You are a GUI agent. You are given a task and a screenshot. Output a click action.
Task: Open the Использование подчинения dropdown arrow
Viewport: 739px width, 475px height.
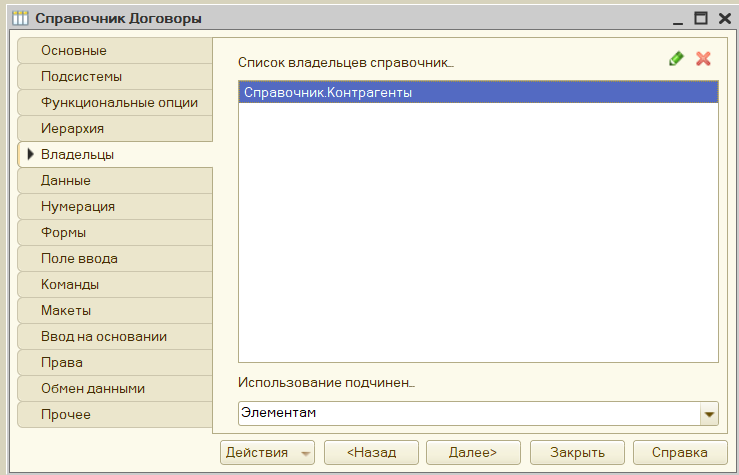[709, 414]
